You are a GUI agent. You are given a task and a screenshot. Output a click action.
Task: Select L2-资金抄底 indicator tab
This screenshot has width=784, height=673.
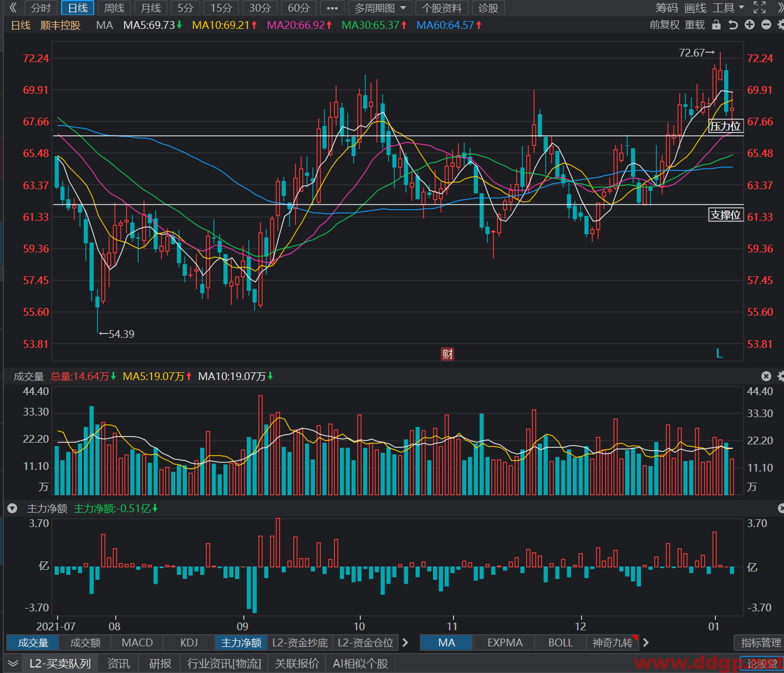(300, 642)
